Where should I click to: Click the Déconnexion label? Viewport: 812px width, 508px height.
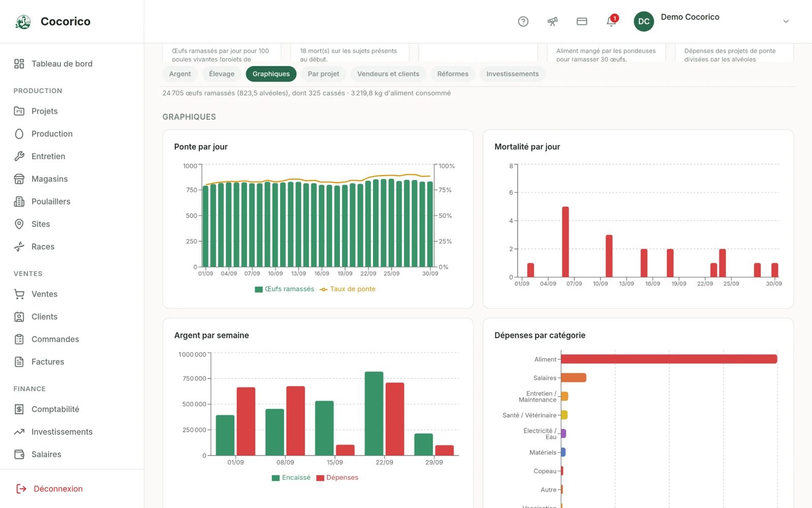(58, 489)
